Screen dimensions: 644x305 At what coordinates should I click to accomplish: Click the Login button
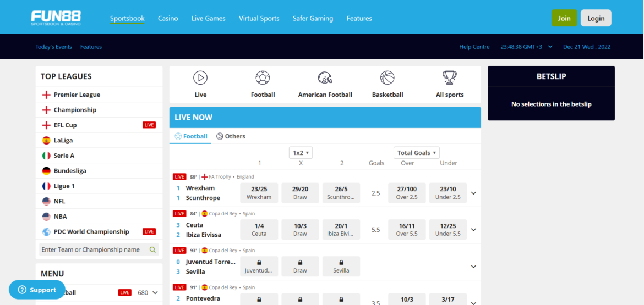[x=596, y=18]
